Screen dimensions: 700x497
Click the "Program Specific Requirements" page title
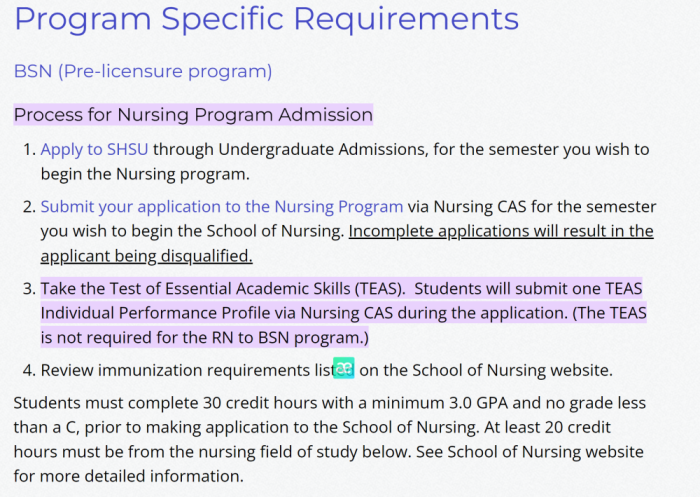click(266, 18)
